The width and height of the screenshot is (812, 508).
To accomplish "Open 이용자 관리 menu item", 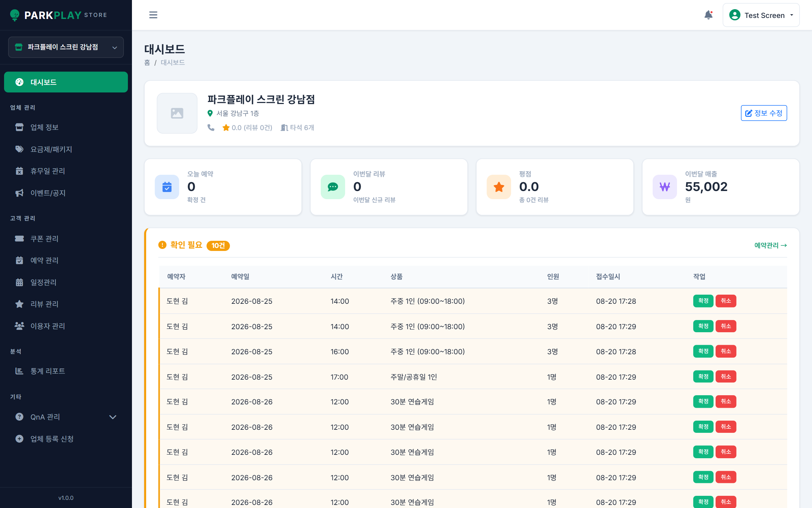I will point(66,326).
